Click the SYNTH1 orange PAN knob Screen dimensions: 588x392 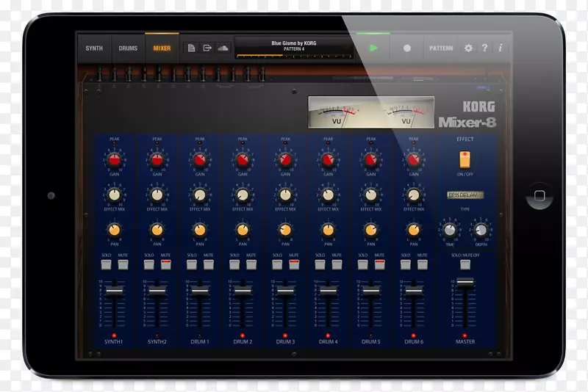(115, 230)
